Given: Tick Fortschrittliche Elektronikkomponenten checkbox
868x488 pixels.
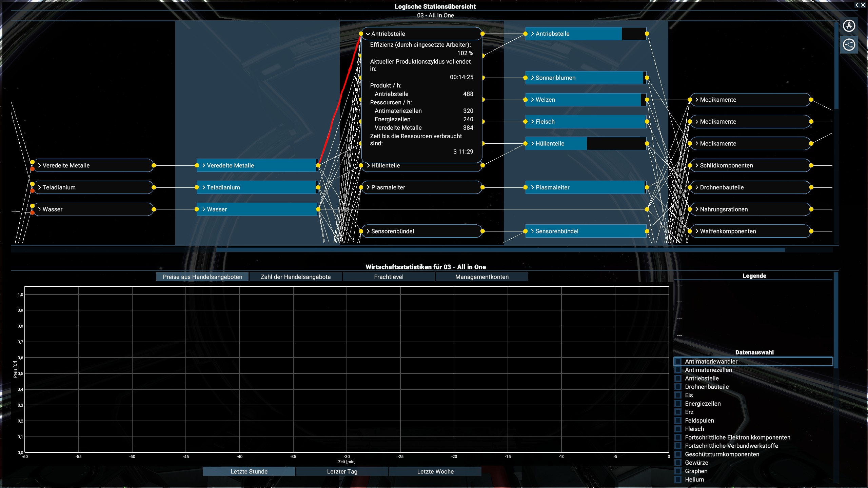Looking at the screenshot, I should 678,437.
